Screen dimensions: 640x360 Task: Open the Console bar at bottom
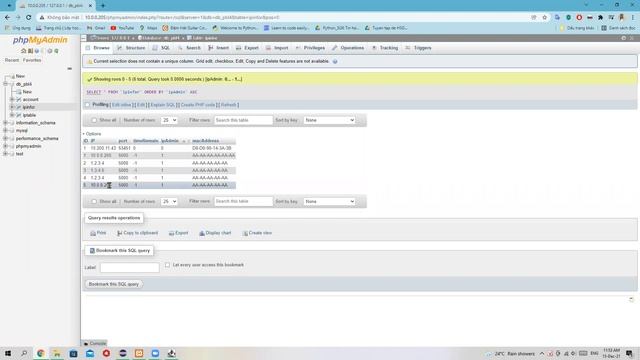[x=95, y=343]
